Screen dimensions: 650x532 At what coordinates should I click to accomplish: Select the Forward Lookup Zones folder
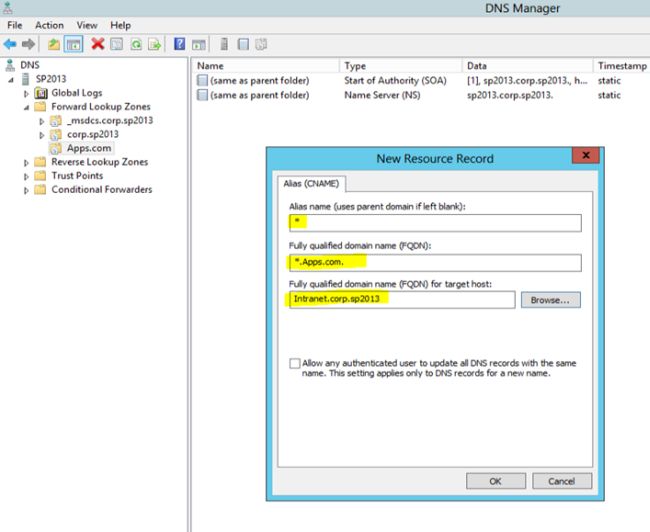click(x=101, y=107)
